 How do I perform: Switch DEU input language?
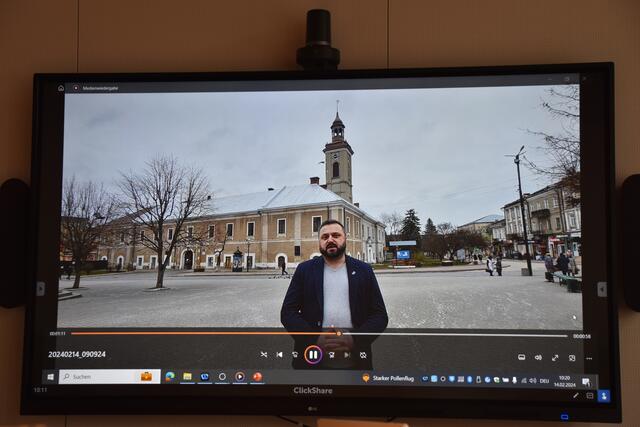[x=544, y=381]
